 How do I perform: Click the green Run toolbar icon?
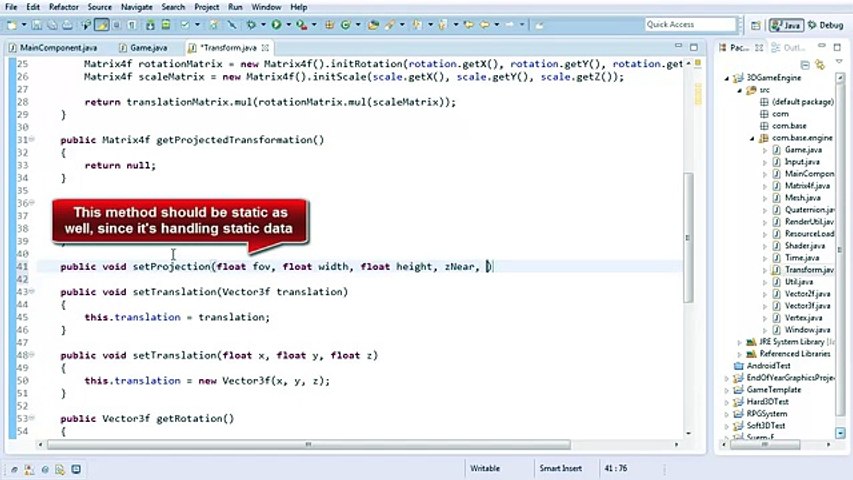click(x=276, y=25)
